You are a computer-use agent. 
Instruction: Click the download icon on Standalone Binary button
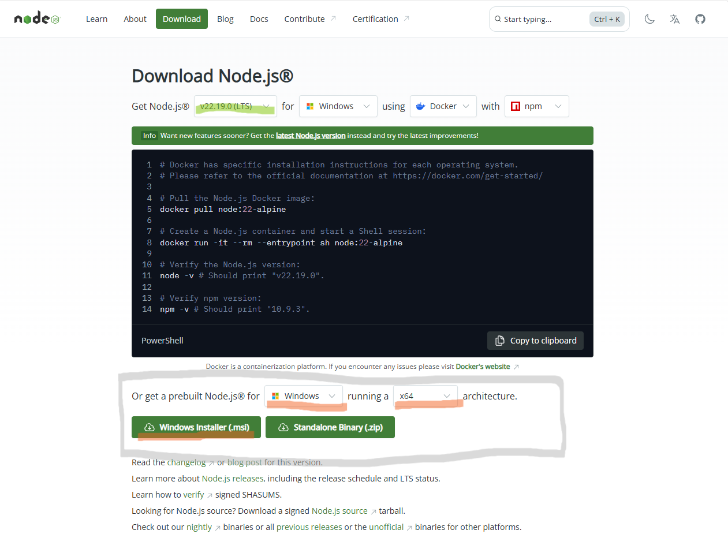(283, 427)
